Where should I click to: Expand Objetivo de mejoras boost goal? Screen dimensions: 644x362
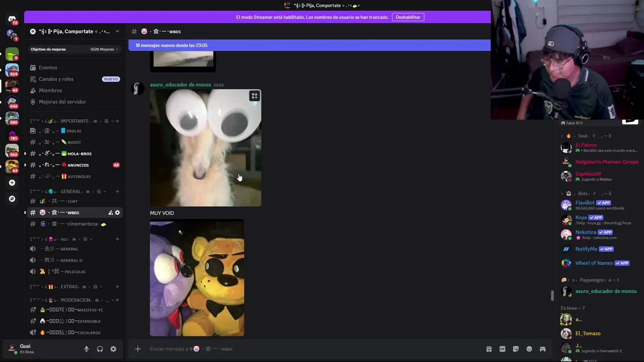(x=74, y=49)
